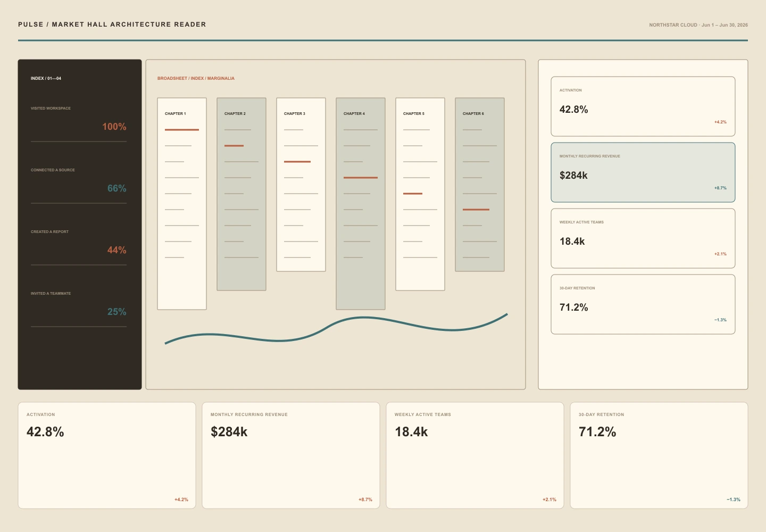The image size is (766, 532).
Task: Click the Invited a Teammate 25% value
Action: [x=117, y=312]
